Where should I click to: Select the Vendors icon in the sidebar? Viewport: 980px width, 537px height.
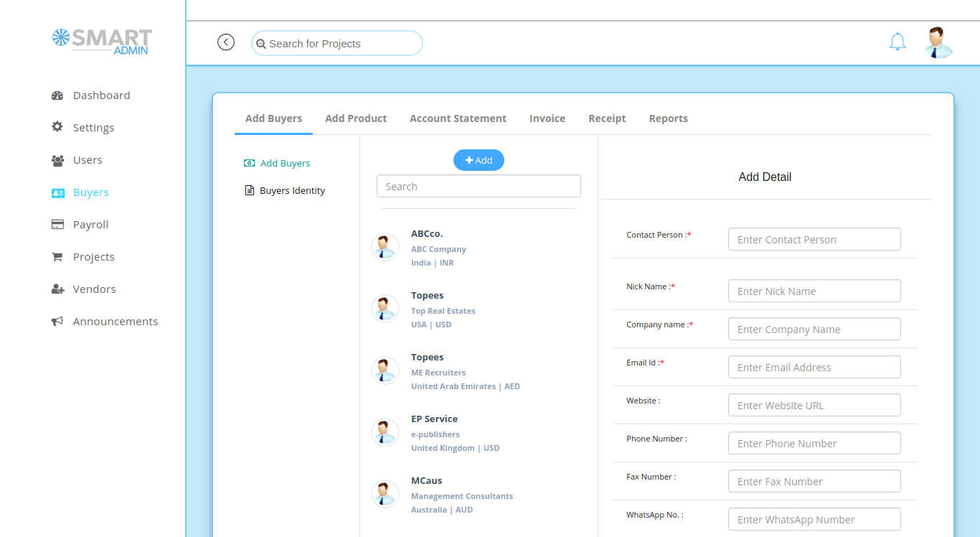pos(57,289)
